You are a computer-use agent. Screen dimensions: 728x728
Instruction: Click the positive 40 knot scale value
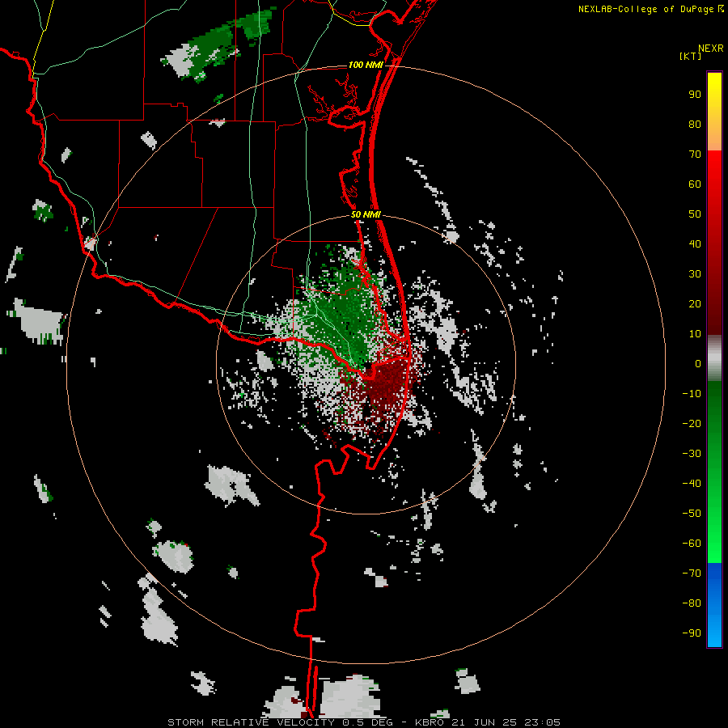point(695,244)
